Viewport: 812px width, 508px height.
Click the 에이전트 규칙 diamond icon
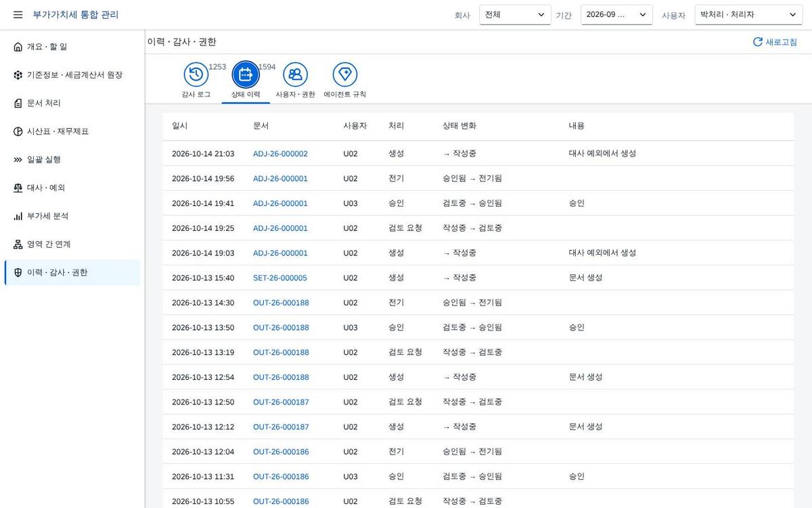345,75
